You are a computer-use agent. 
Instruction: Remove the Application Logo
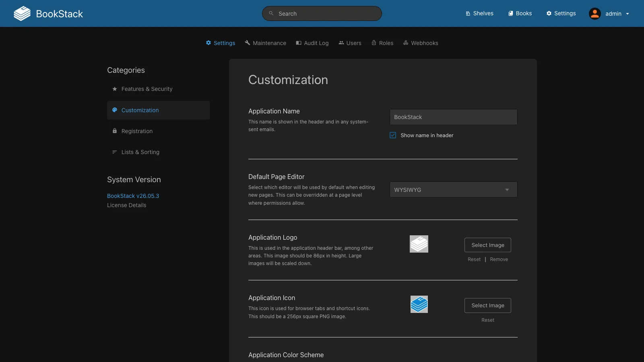pos(499,259)
